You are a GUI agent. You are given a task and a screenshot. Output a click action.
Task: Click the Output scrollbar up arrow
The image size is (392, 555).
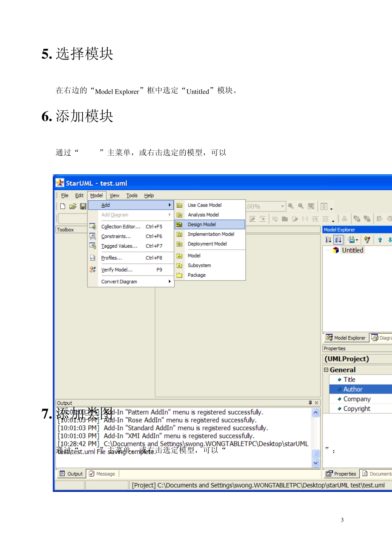coord(316,413)
